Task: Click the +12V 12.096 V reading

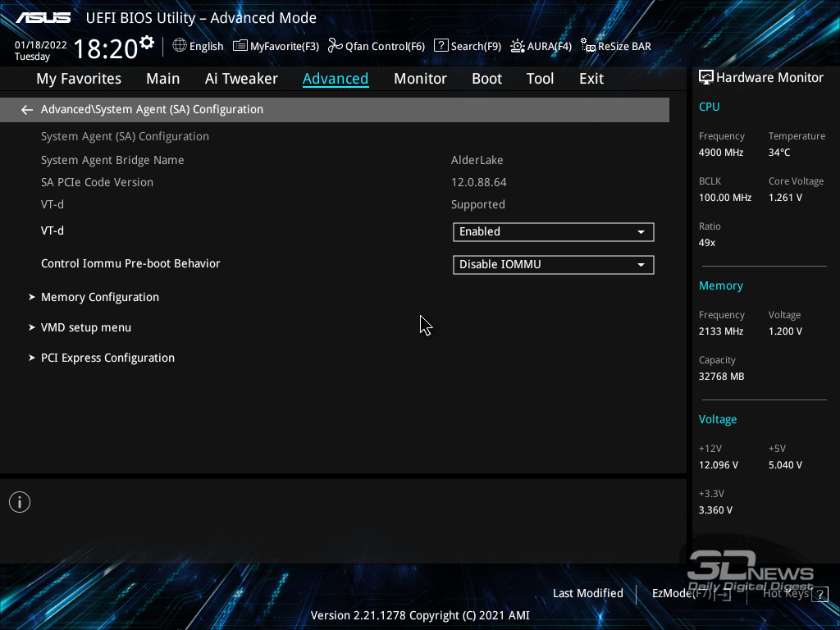Action: click(719, 465)
